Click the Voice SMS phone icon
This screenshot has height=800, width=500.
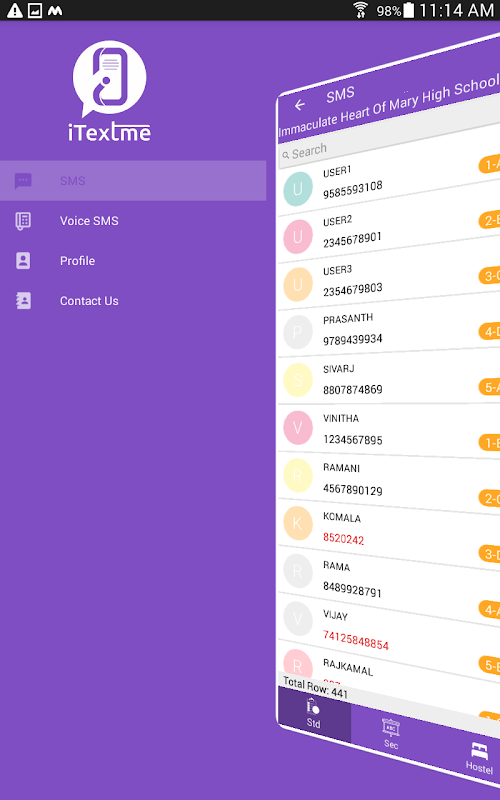click(x=23, y=221)
